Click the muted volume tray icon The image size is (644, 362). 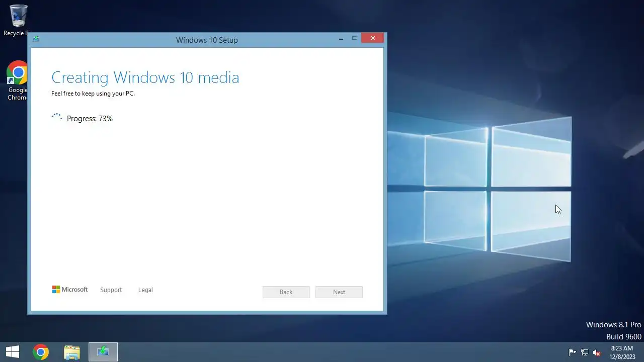597,352
